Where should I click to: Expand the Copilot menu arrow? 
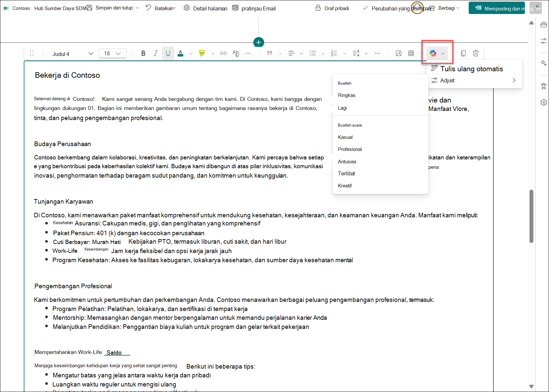pos(443,53)
